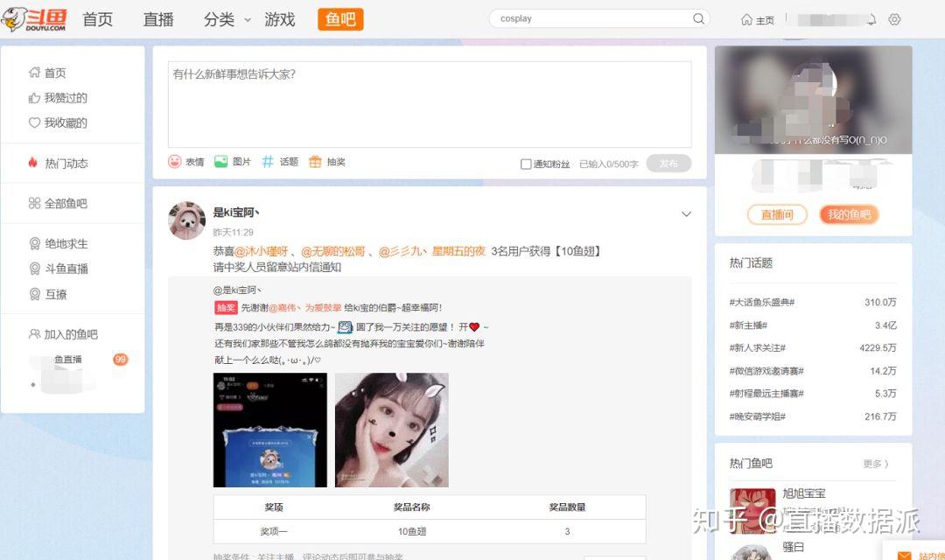Focus the new post text area
Image resolution: width=945 pixels, height=560 pixels.
(429, 104)
